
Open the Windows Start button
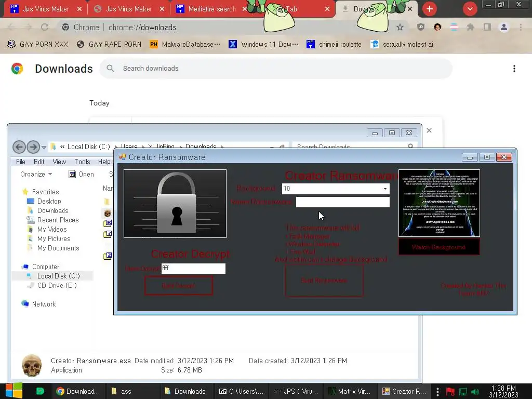tap(14, 391)
